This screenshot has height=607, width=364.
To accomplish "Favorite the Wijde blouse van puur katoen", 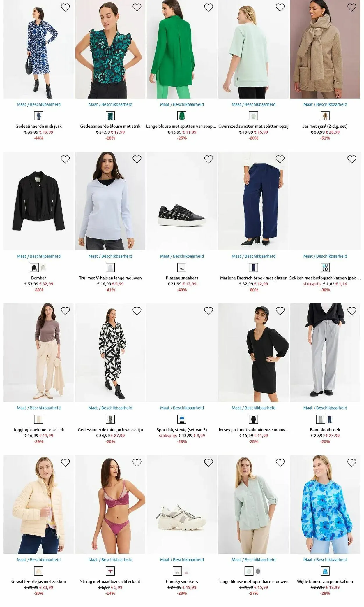I will (352, 463).
